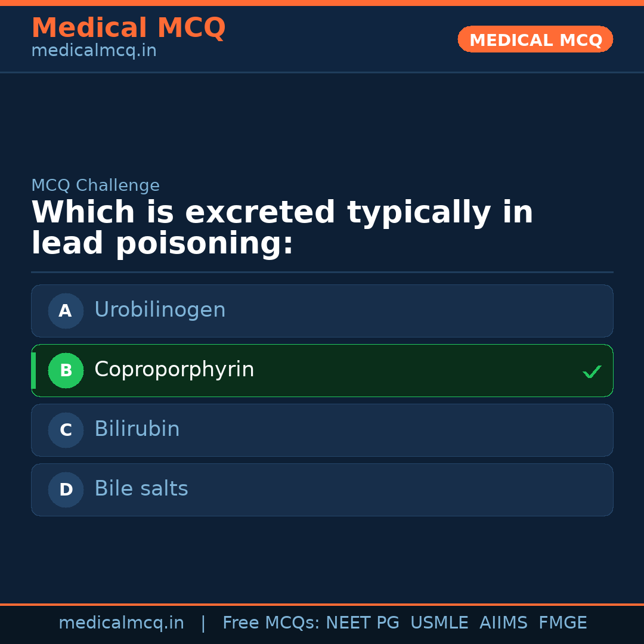644x644 pixels.
Task: Click the green accent bar beside option B
Action: 33,370
